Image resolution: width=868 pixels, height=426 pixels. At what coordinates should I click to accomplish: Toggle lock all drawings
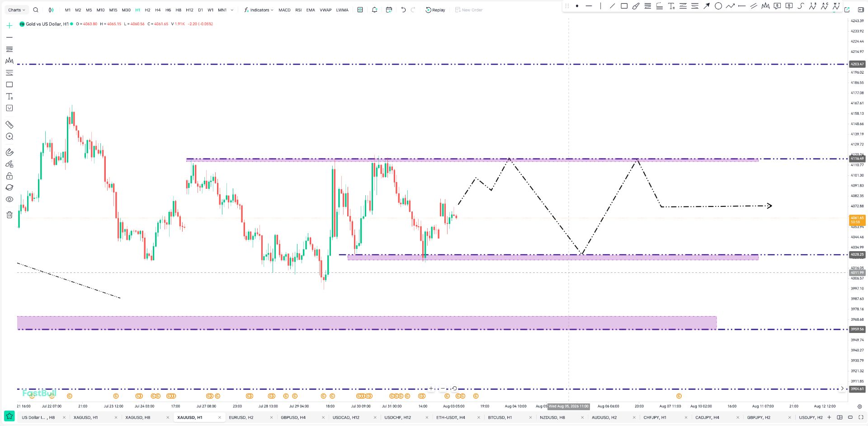tap(9, 176)
